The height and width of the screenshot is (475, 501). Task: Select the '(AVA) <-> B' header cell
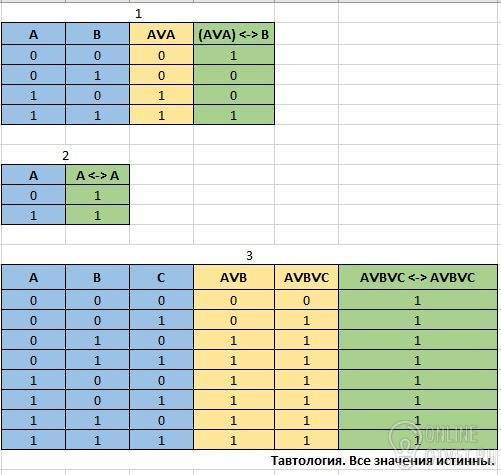(234, 34)
